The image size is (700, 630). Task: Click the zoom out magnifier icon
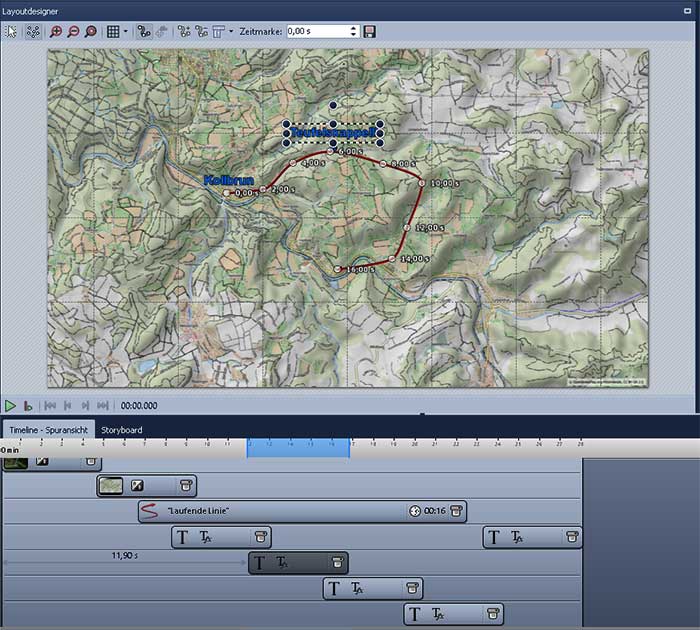click(73, 31)
